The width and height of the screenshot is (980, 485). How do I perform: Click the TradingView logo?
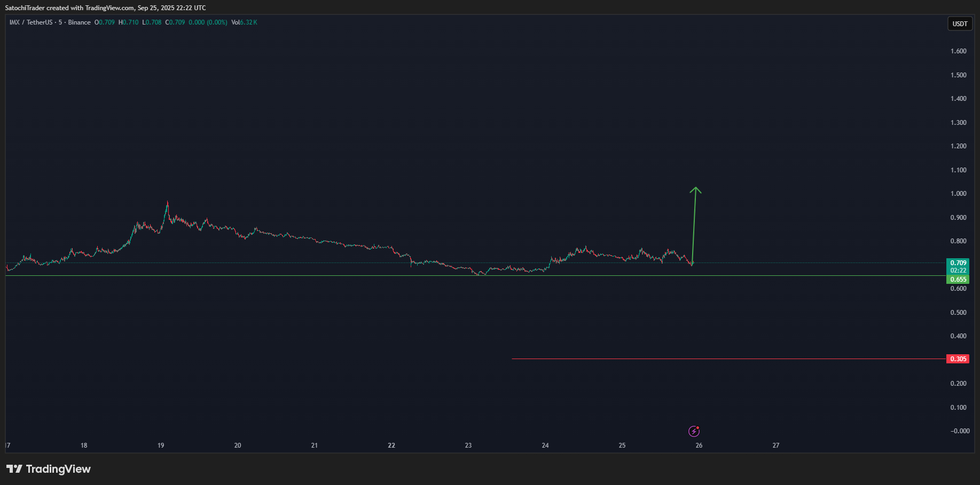[x=49, y=469]
